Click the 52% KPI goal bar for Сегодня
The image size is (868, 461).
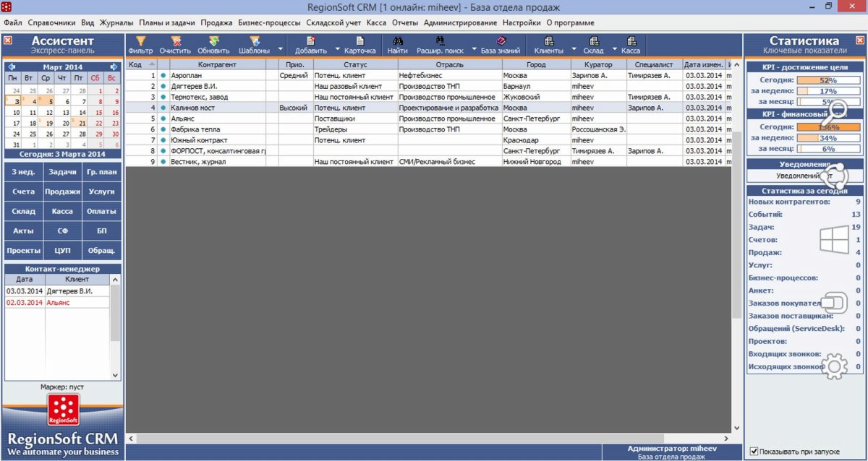click(829, 80)
